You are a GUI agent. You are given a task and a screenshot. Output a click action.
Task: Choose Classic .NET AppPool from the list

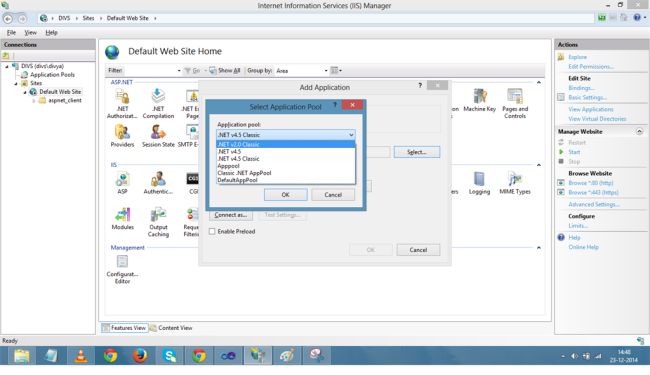pyautogui.click(x=286, y=173)
